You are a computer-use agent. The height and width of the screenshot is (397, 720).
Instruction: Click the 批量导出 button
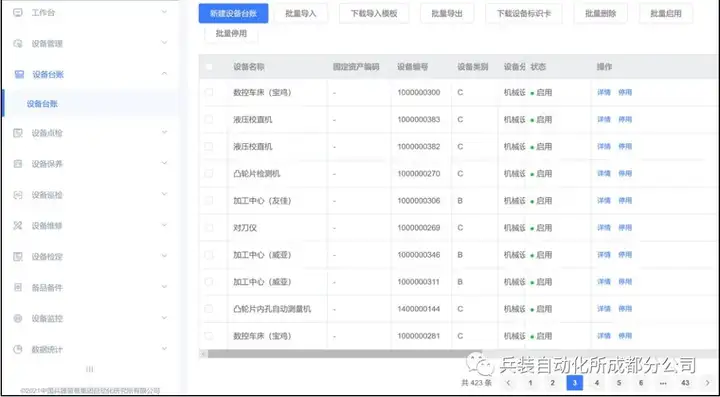[x=447, y=13]
